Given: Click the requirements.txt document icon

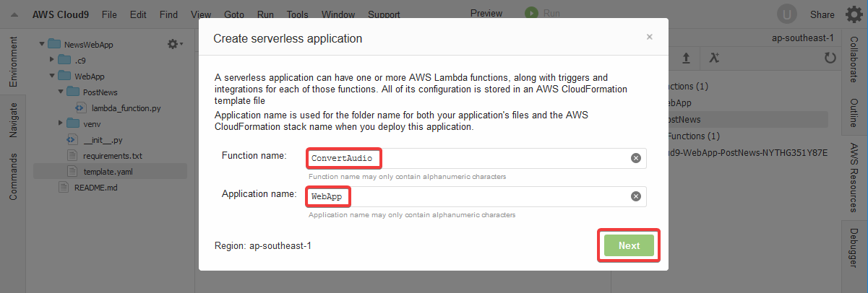Looking at the screenshot, I should (x=72, y=155).
